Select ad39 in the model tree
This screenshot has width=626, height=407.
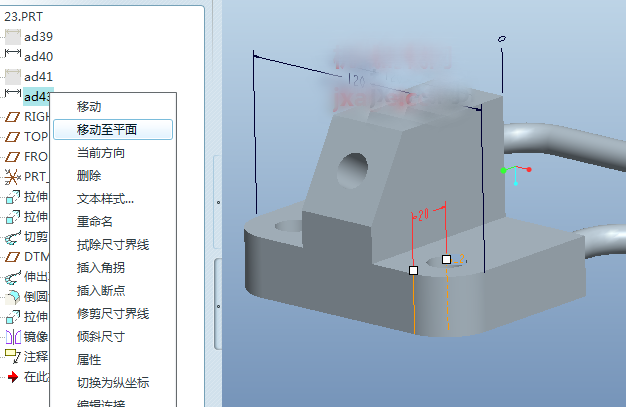point(38,37)
